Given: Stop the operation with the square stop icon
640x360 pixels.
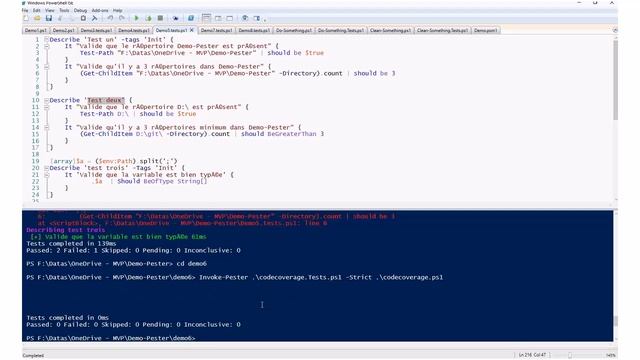Looking at the screenshot, I should [160, 18].
